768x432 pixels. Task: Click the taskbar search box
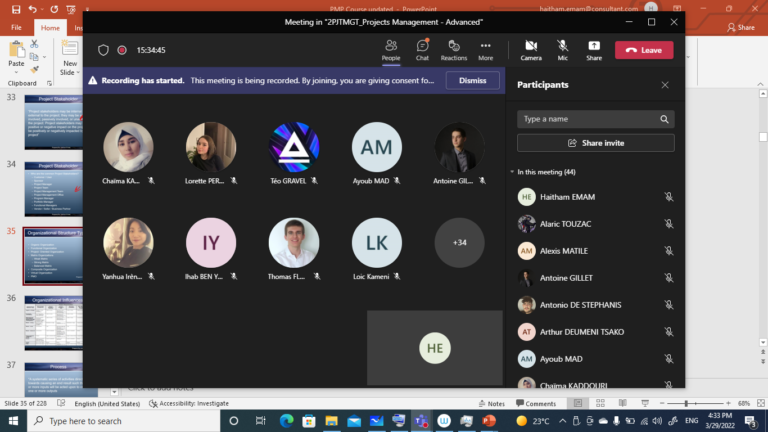[x=124, y=421]
